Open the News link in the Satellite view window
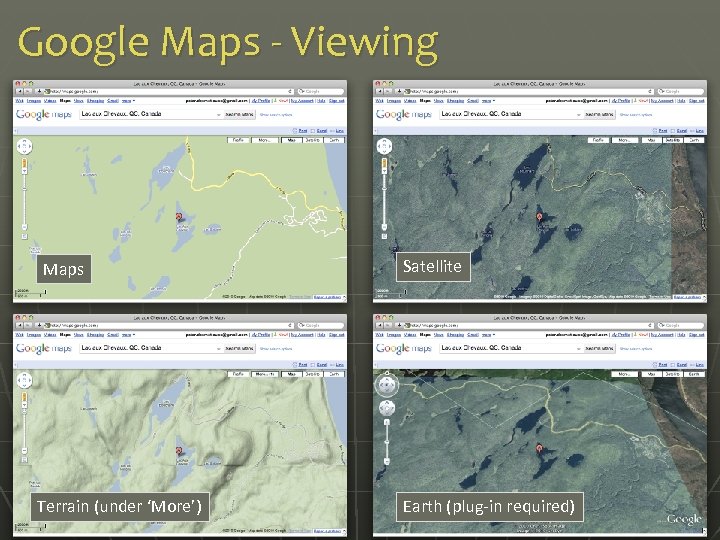This screenshot has height=540, width=720. [439, 101]
